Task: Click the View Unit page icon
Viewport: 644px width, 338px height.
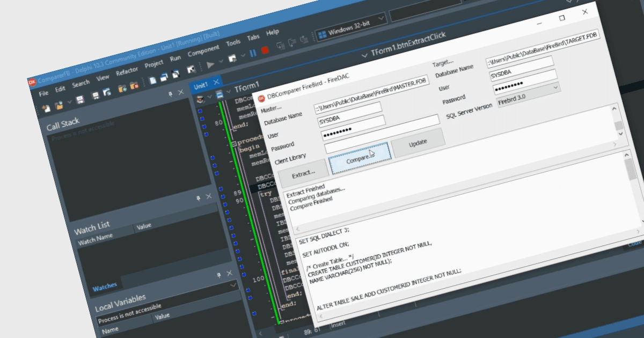Action: point(152,80)
